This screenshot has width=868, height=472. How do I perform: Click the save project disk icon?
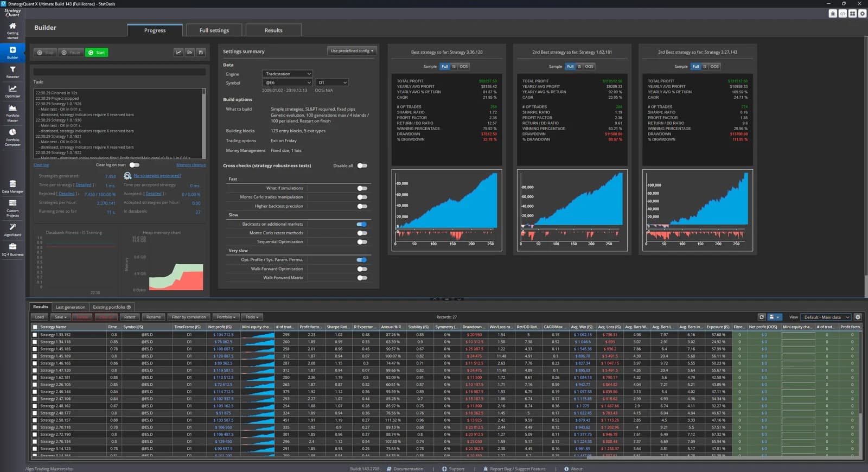click(201, 53)
